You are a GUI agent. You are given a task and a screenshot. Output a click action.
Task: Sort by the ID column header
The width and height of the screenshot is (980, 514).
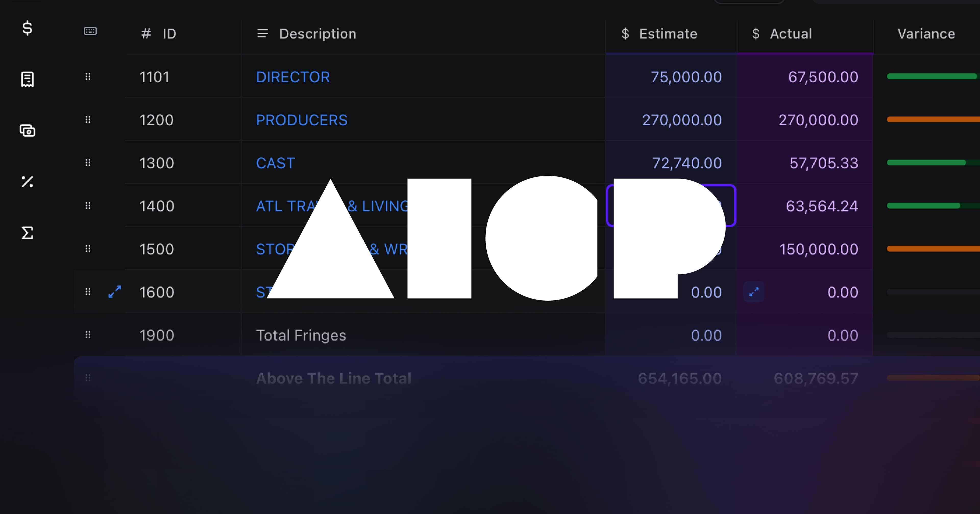[170, 34]
